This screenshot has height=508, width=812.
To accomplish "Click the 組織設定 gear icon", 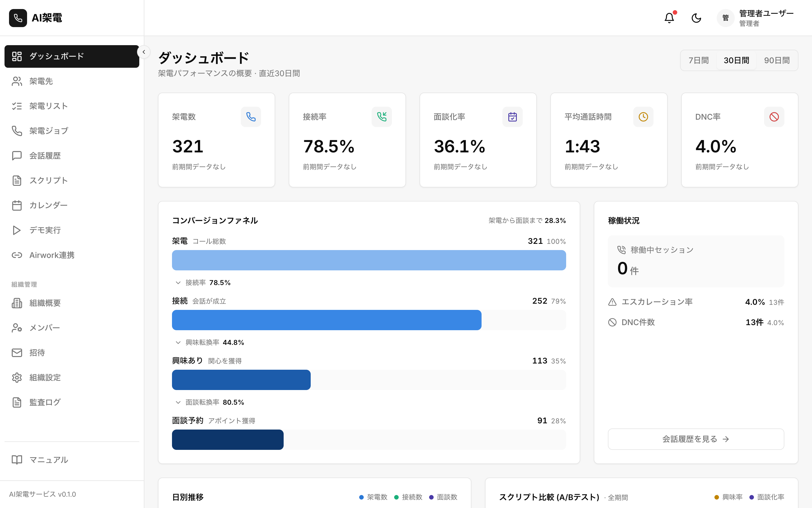I will 17,377.
